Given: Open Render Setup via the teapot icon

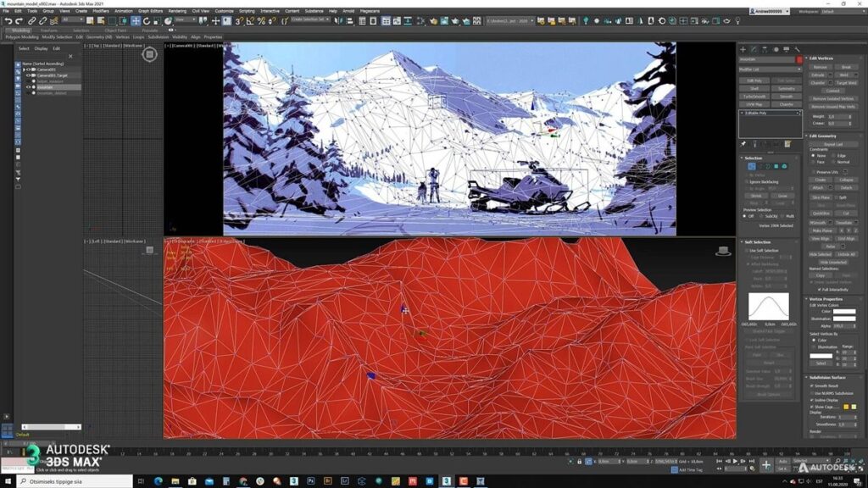Looking at the screenshot, I should tap(433, 21).
